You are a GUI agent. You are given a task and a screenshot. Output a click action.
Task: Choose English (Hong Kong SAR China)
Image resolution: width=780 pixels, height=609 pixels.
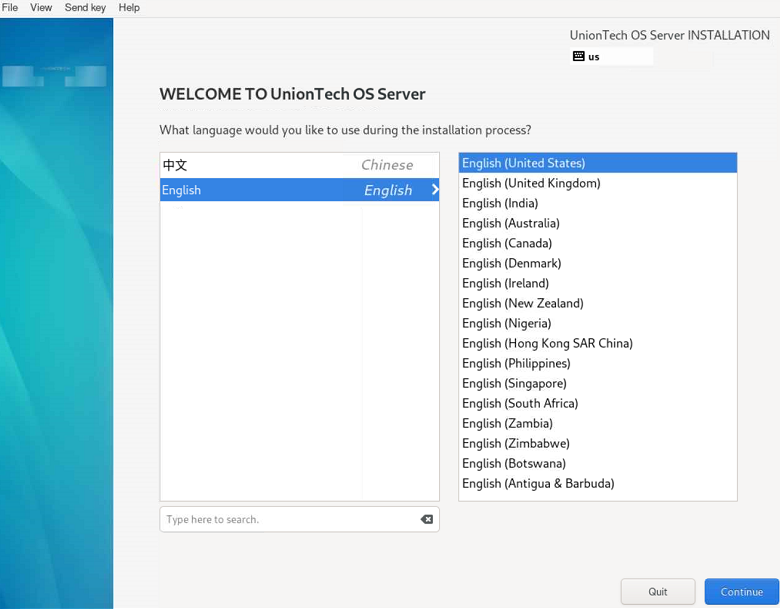click(598, 343)
